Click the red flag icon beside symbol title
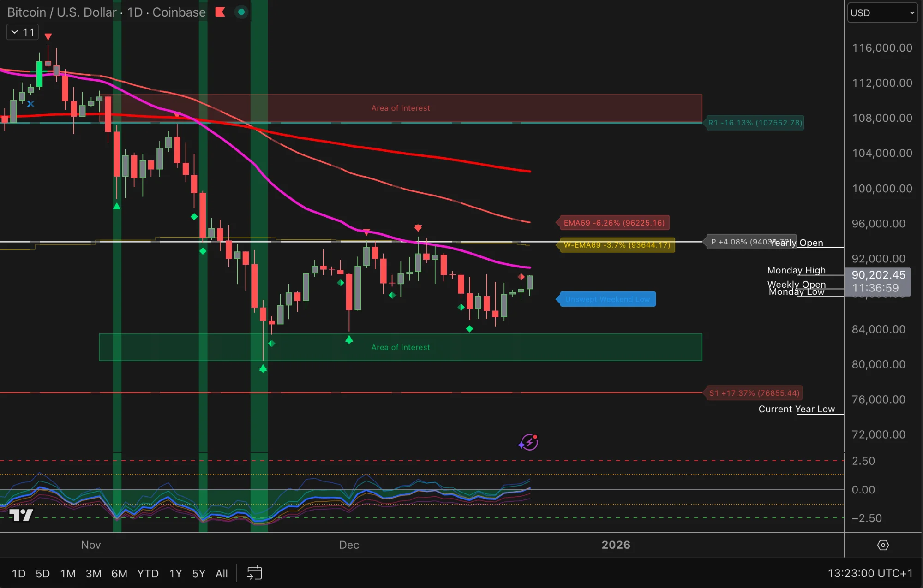Screen dimensions: 923x588 pos(220,12)
